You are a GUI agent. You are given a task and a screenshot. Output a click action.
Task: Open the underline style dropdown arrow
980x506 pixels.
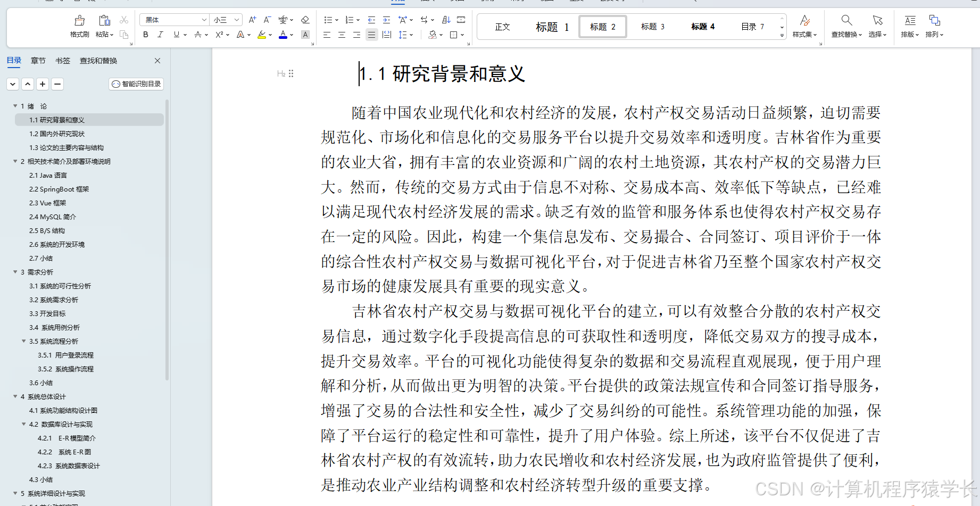[185, 35]
